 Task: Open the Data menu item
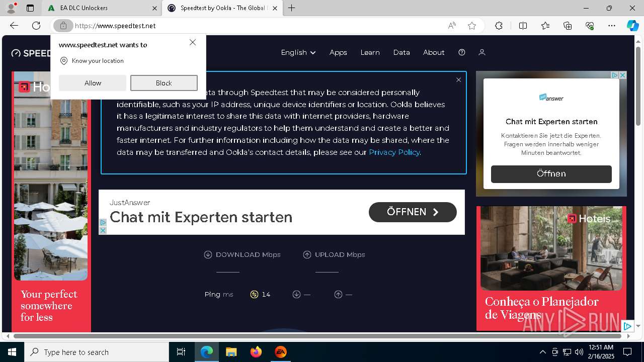tap(401, 52)
